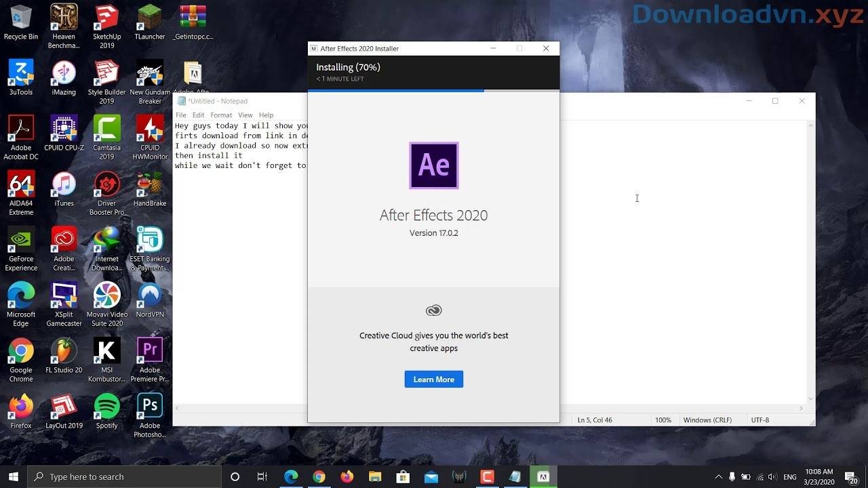This screenshot has height=488, width=868.
Task: Open the volume icon in system tray
Action: (773, 476)
